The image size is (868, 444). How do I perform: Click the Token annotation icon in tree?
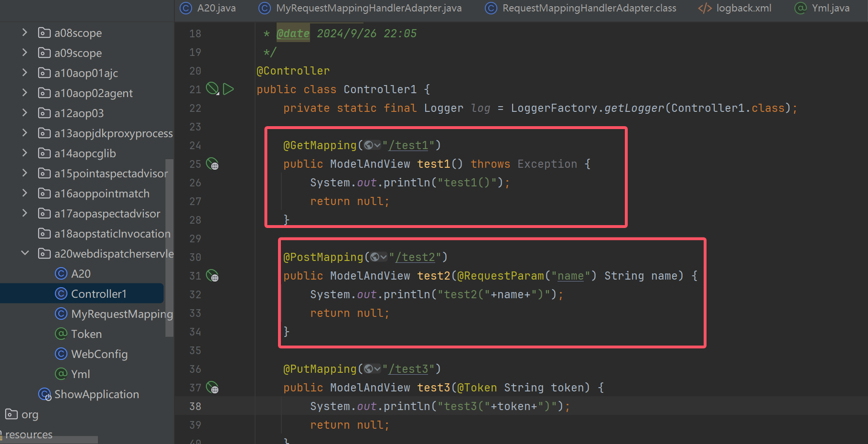61,334
